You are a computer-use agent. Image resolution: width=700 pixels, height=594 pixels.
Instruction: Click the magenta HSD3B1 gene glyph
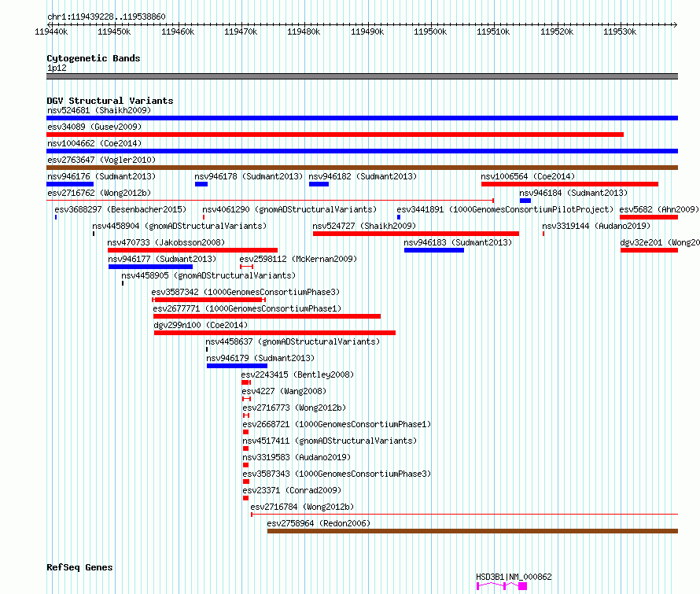coord(502,586)
